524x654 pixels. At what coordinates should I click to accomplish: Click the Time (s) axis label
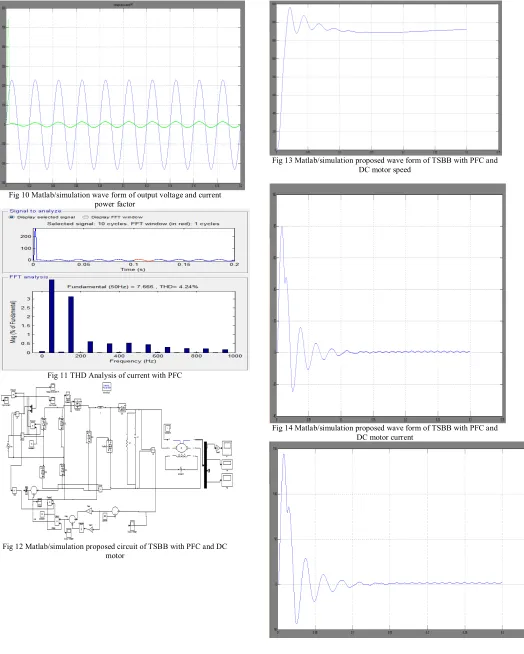point(133,269)
